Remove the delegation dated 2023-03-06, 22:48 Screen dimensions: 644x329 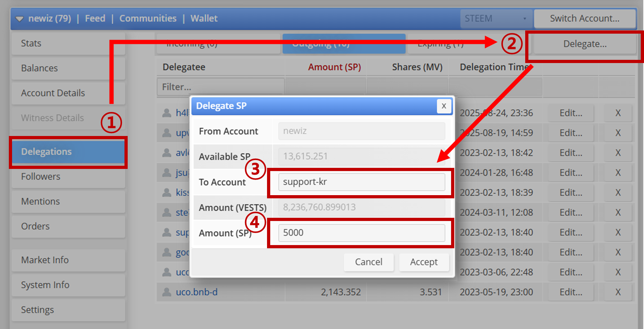[x=618, y=272]
